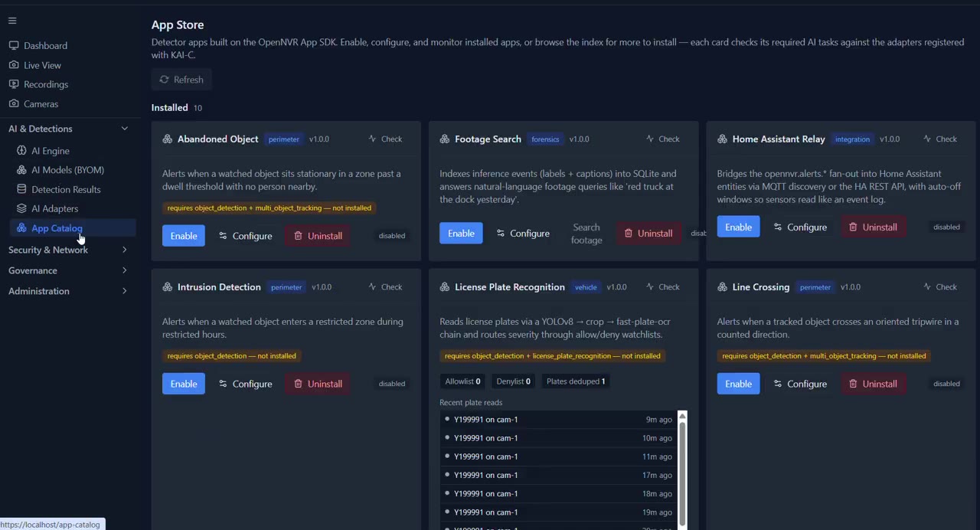The height and width of the screenshot is (530, 980).
Task: Uninstall the Footage Search app
Action: (x=648, y=234)
